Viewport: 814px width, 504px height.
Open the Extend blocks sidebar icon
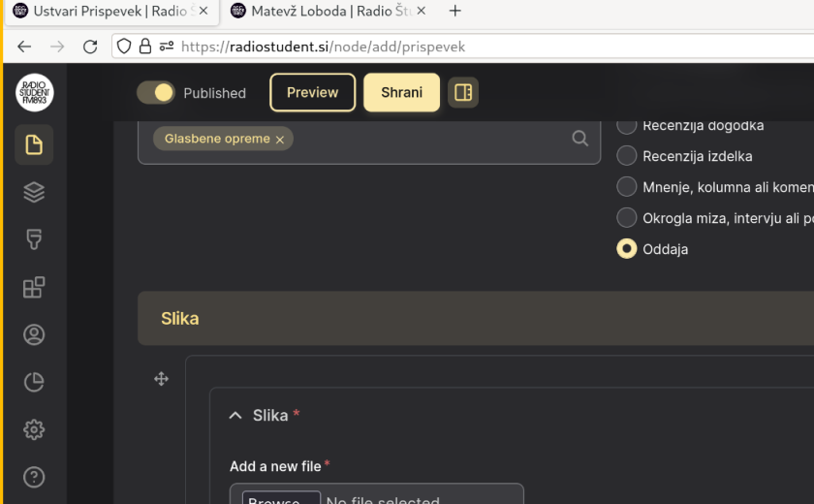point(34,288)
